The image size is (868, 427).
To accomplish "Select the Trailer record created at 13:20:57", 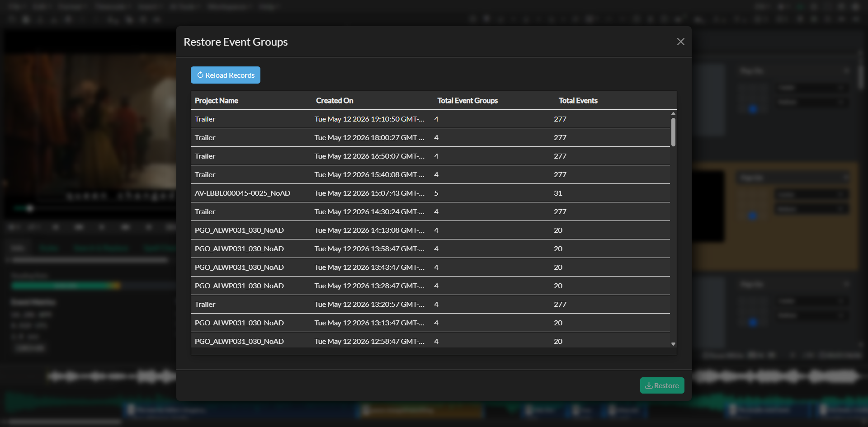I will [x=430, y=304].
